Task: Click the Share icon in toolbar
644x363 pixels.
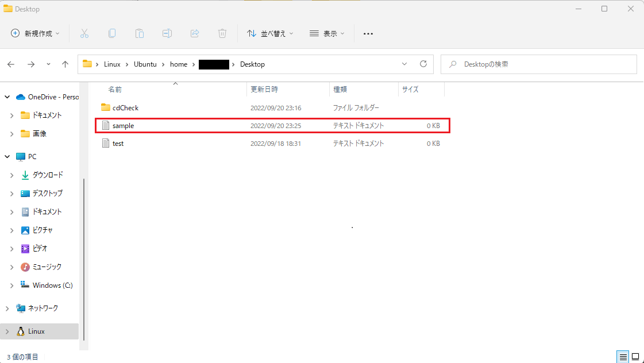Action: (x=195, y=33)
